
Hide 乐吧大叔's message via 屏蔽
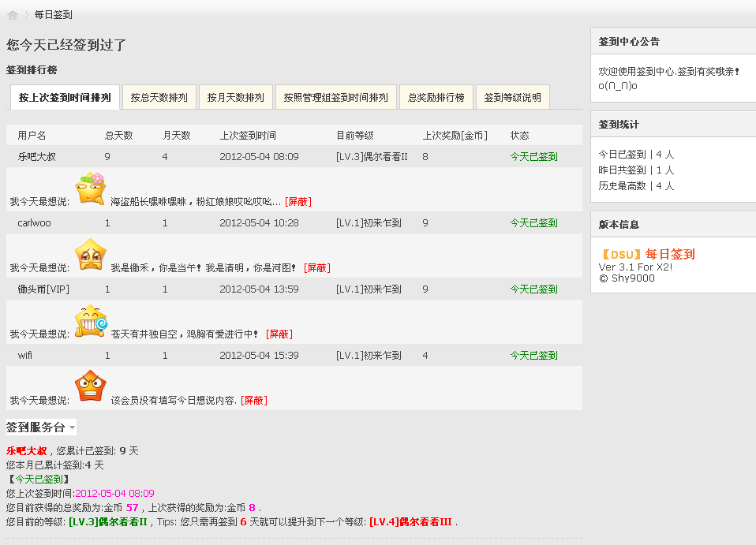click(x=299, y=200)
